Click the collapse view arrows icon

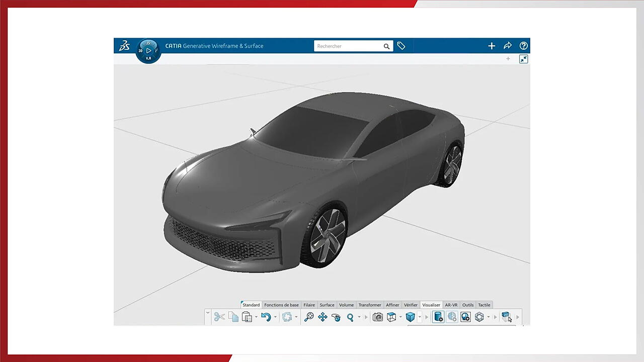524,59
